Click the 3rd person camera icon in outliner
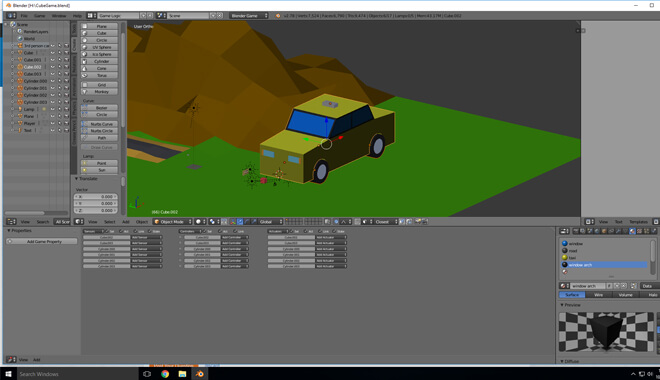 [x=20, y=45]
